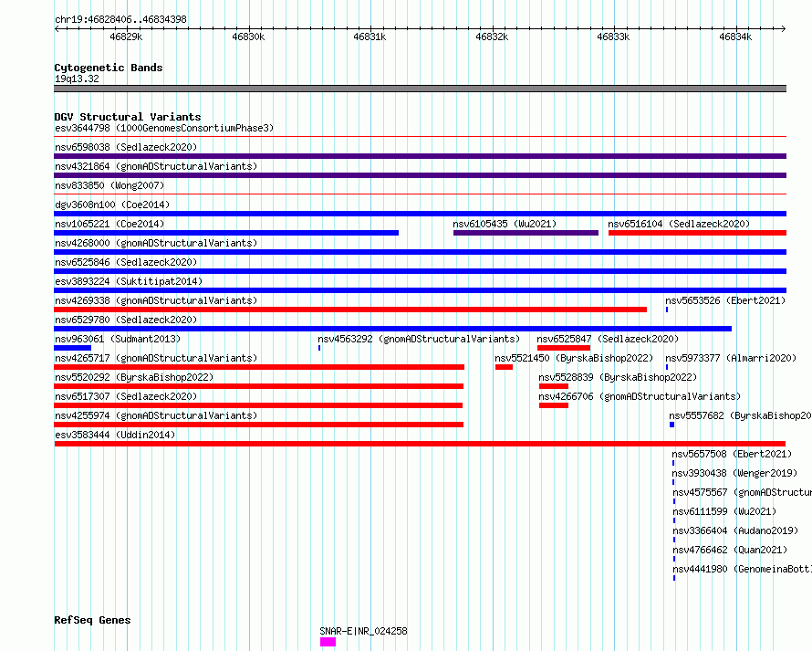Open the nsv5657508 Ebert2021 label

(732, 454)
